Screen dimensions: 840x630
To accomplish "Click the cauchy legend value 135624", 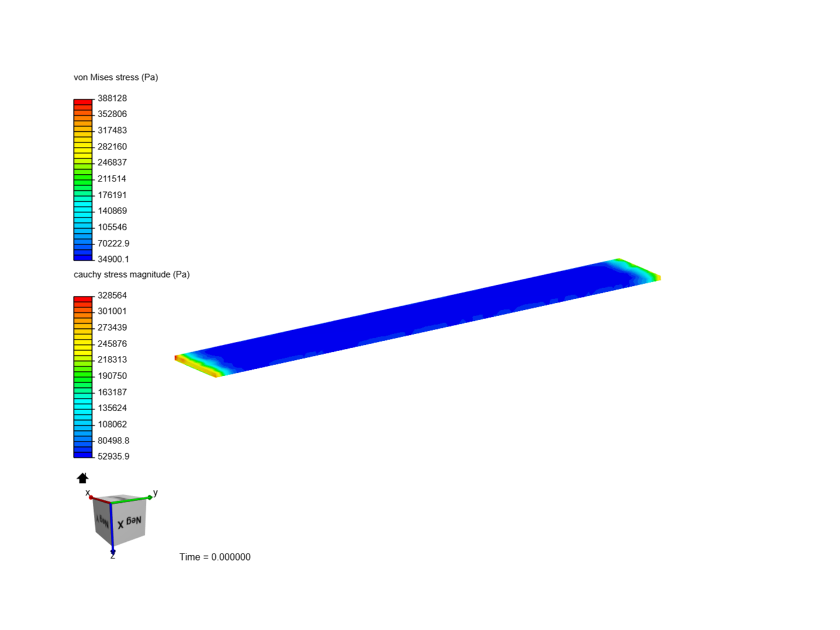I will click(112, 408).
